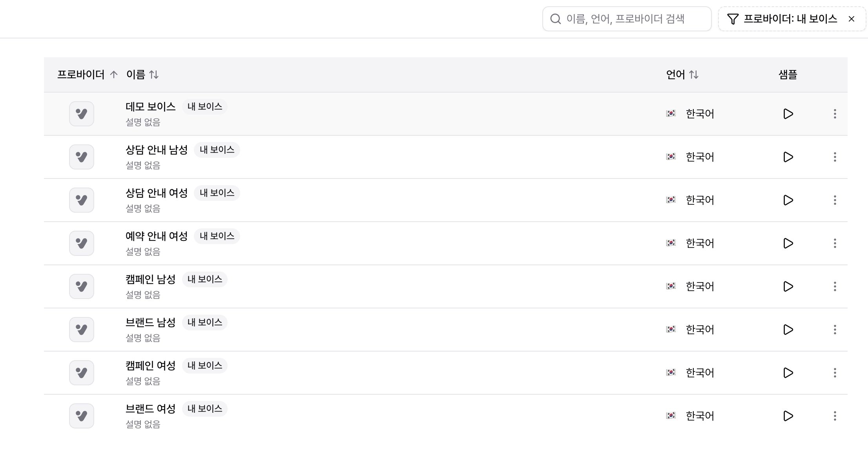The height and width of the screenshot is (463, 868).
Task: Play sample for 데모 보이스
Action: click(788, 114)
